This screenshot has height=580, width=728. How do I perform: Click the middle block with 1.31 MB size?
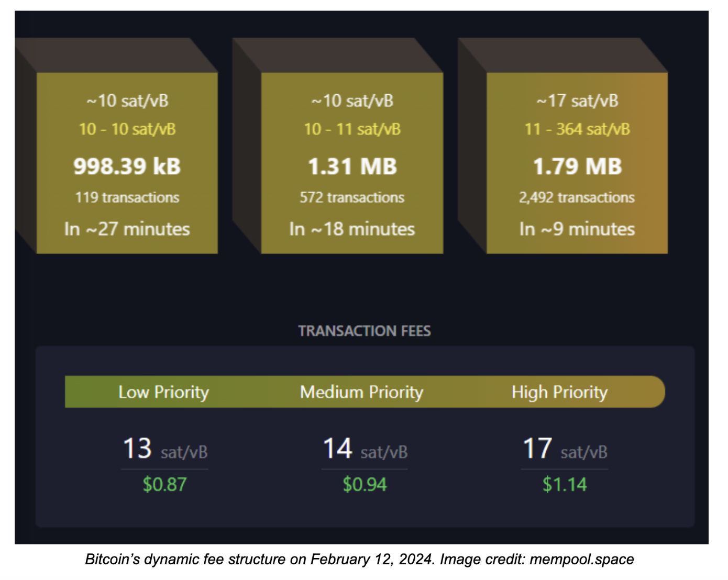pyautogui.click(x=352, y=165)
